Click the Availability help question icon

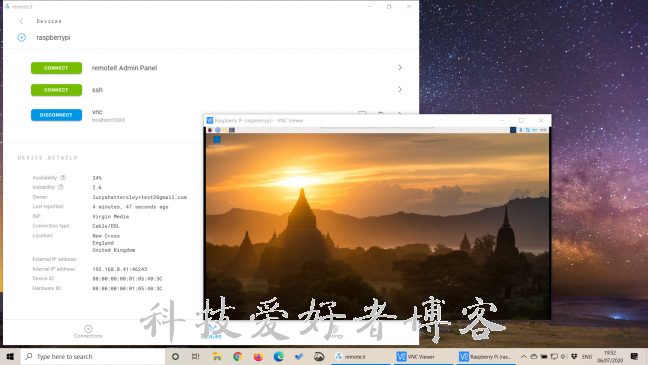(x=63, y=178)
